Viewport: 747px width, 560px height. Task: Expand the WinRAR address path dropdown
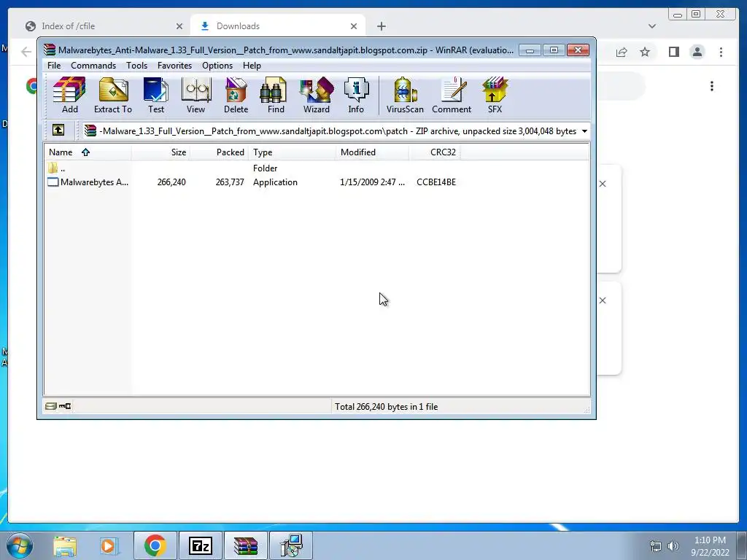pyautogui.click(x=584, y=131)
